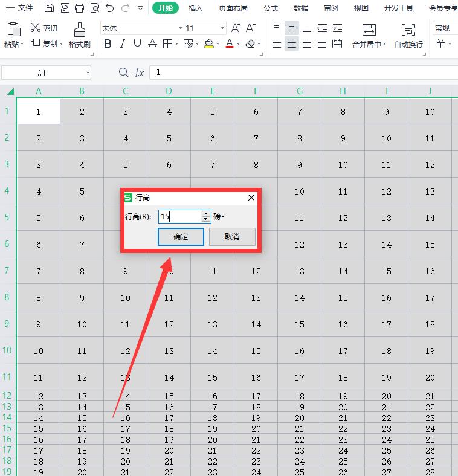The height and width of the screenshot is (476, 458).
Task: Click Wrap Text (自动换行) button
Action: click(x=408, y=36)
